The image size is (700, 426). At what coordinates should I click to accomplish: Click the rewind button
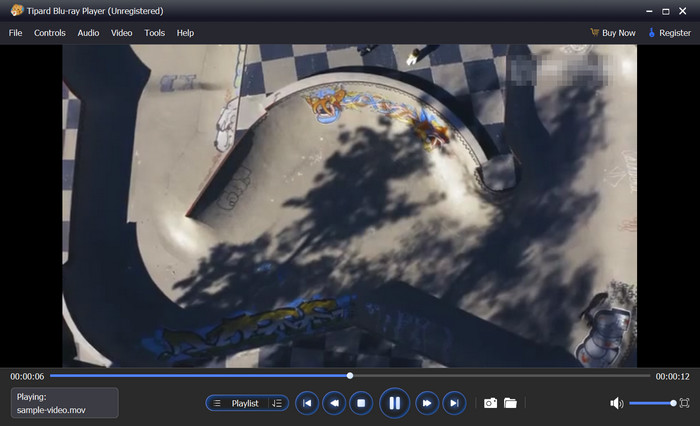(x=335, y=403)
